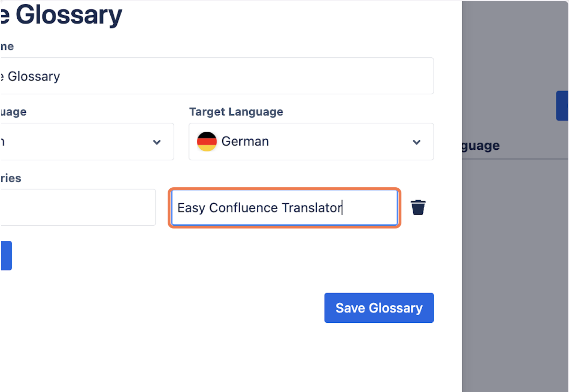The height and width of the screenshot is (392, 569).
Task: Focus the Easy Confluence Translator text field
Action: pos(284,208)
